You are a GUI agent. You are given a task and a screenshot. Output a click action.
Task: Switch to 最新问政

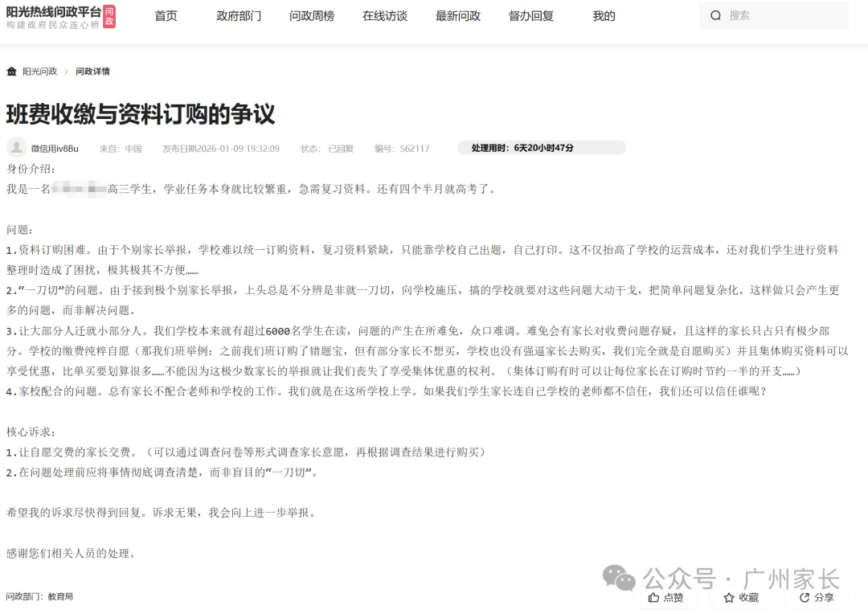point(458,16)
